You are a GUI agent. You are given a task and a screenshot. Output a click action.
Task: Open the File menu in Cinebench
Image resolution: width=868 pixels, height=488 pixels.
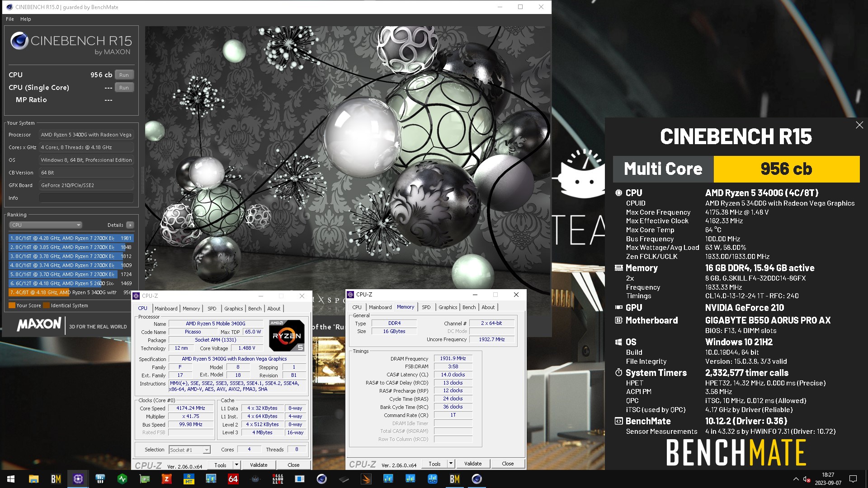(10, 19)
